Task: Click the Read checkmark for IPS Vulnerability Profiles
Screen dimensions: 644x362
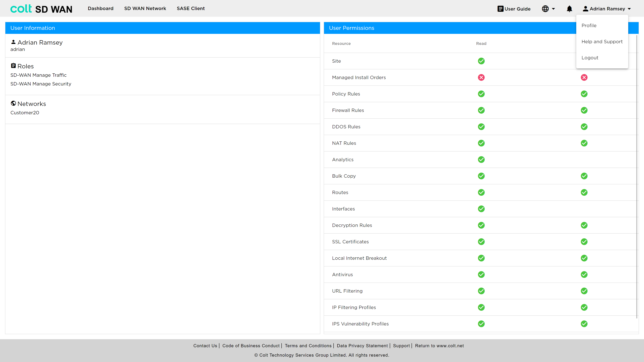Action: tap(481, 324)
